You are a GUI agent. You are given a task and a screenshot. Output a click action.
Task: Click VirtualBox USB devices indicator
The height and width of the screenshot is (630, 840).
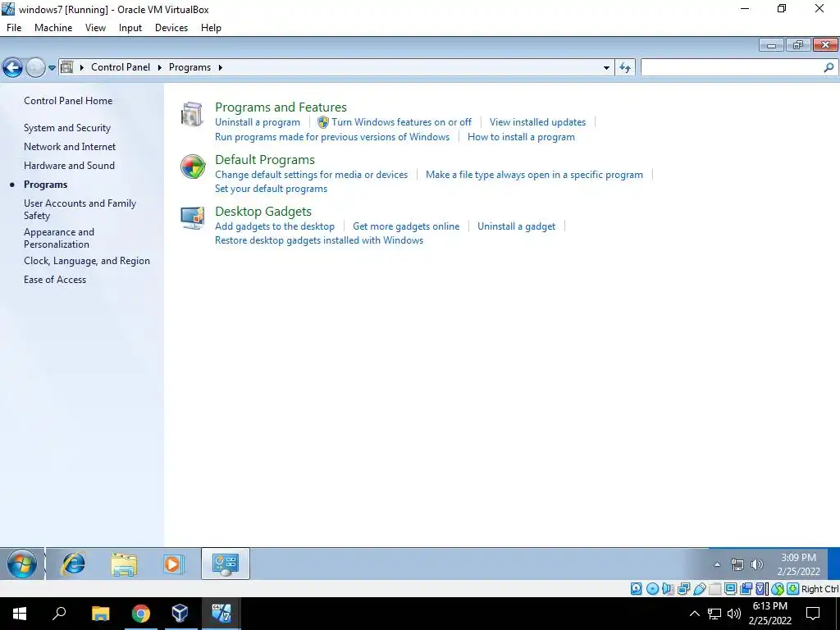click(699, 589)
